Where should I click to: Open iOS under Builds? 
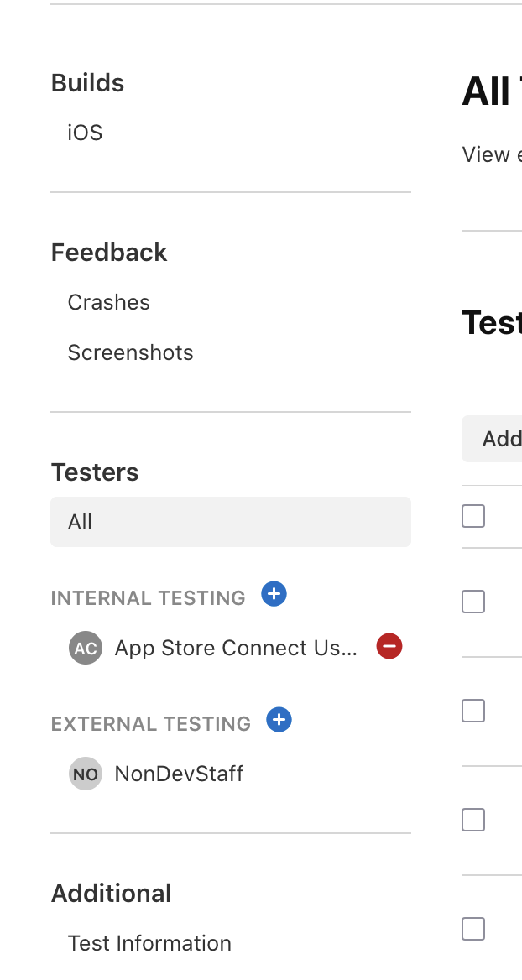click(x=85, y=133)
